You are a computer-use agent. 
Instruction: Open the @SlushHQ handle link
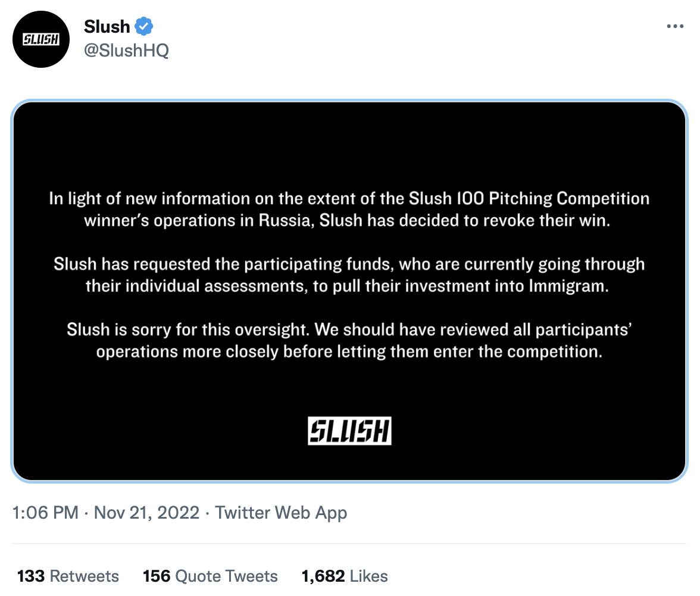(126, 51)
